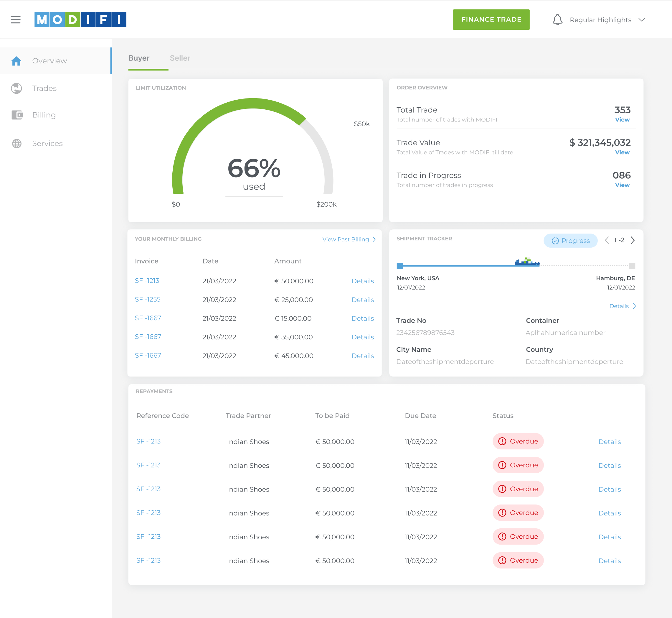Click the Services web globe icon
Image resolution: width=672 pixels, height=618 pixels.
pos(17,144)
